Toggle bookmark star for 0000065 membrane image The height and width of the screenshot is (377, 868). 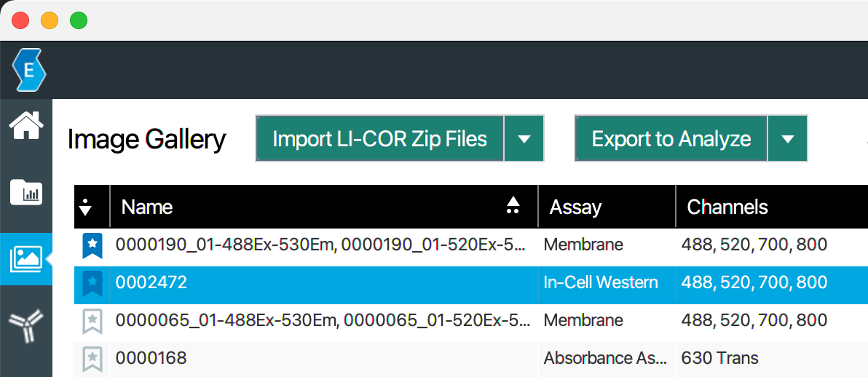coord(92,321)
